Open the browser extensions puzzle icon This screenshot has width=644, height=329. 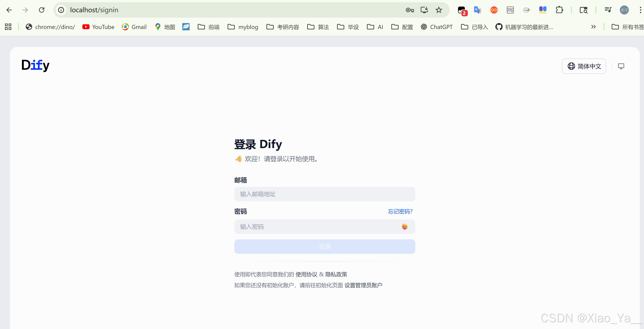(559, 10)
